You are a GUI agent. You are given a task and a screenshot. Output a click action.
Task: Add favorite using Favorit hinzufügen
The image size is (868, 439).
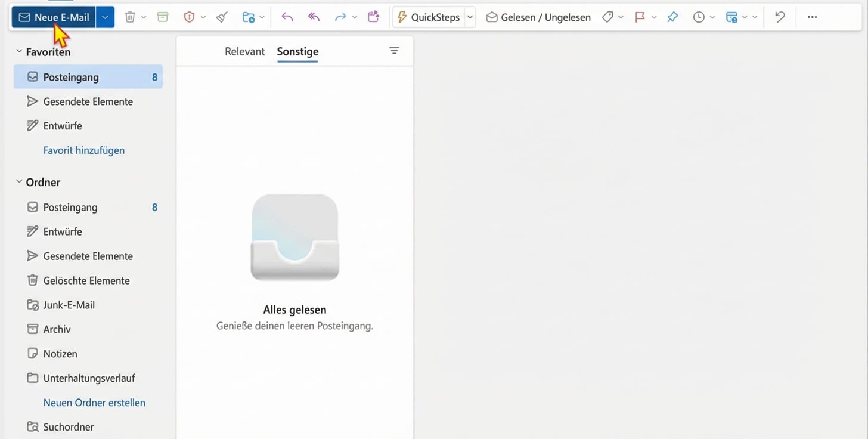click(x=83, y=150)
